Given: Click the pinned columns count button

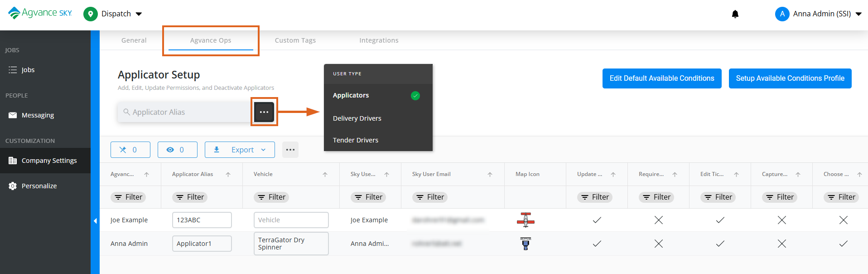Looking at the screenshot, I should 130,150.
